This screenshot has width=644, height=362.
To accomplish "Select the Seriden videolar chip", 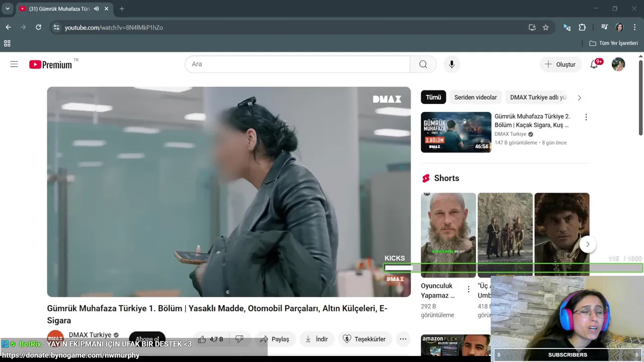I will [x=475, y=98].
